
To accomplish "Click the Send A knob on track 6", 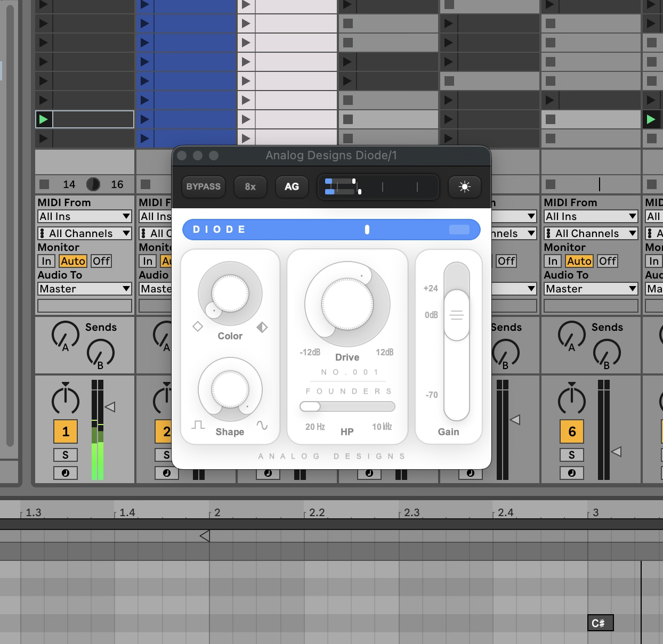I will pyautogui.click(x=571, y=336).
